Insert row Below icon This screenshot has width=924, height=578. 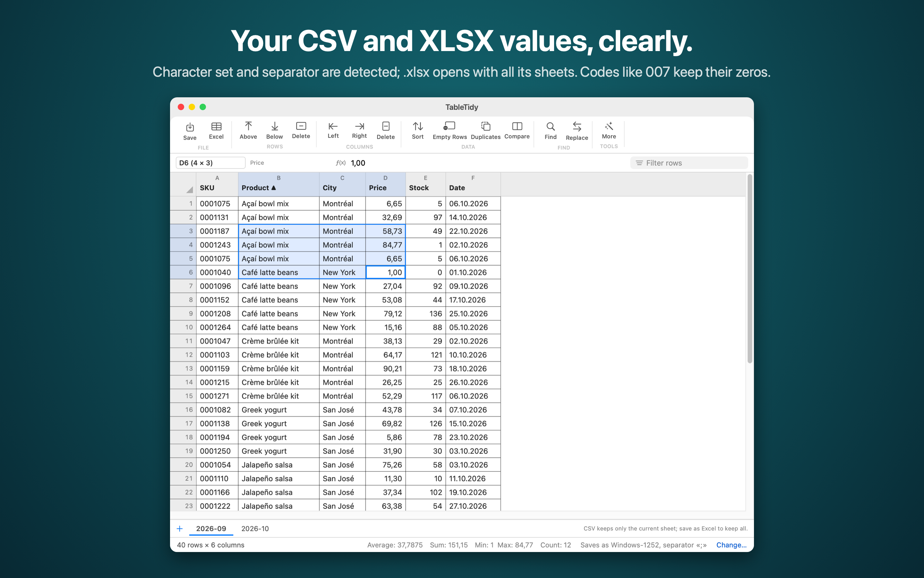275,131
